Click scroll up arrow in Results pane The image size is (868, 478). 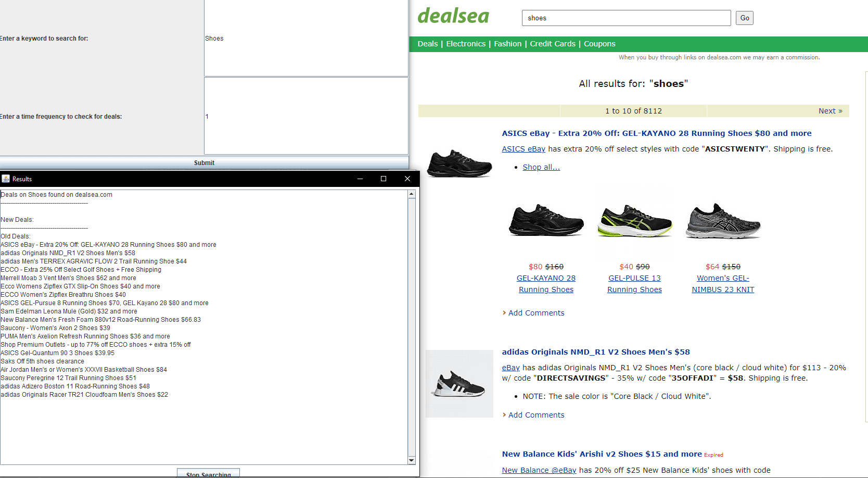pyautogui.click(x=412, y=194)
